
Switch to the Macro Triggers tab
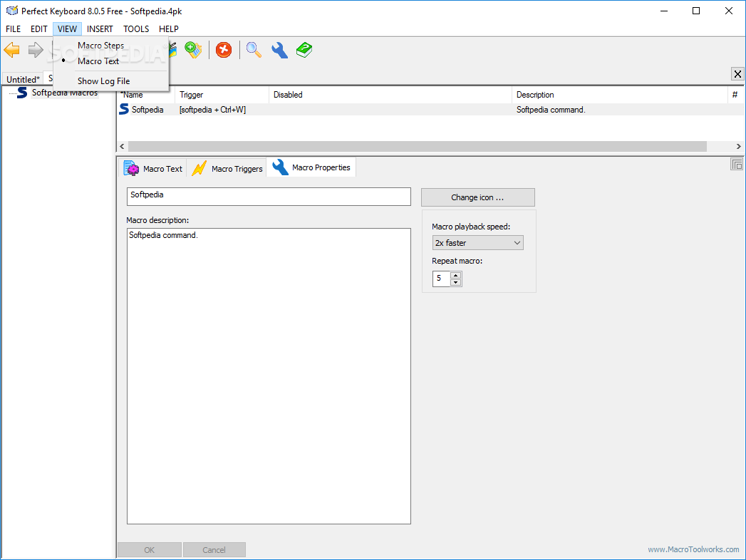[227, 168]
